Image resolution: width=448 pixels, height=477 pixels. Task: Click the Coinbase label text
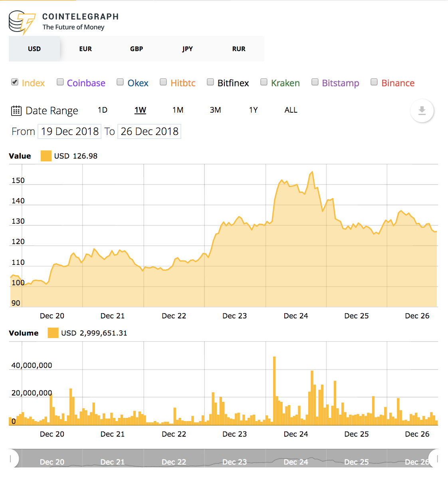[x=86, y=83]
